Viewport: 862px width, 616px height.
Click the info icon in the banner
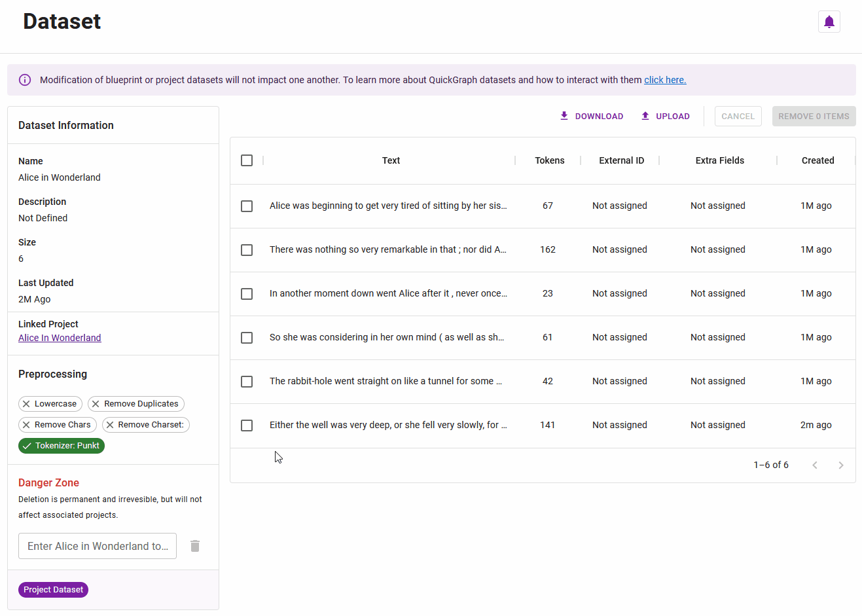pyautogui.click(x=25, y=80)
